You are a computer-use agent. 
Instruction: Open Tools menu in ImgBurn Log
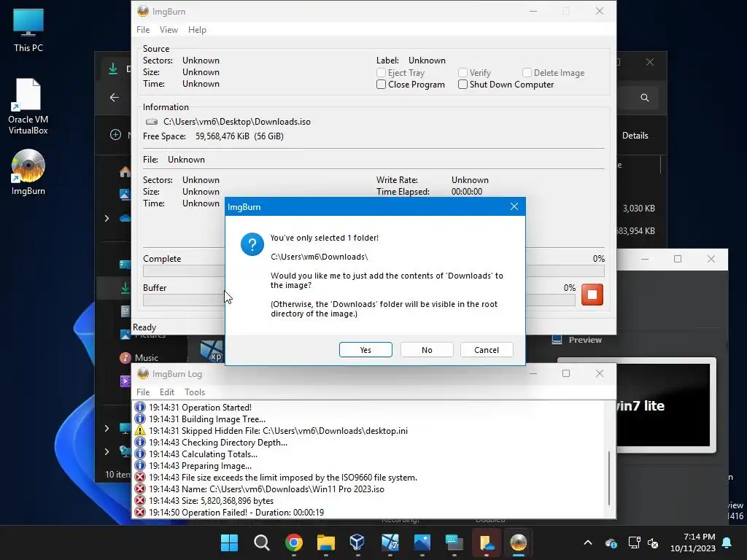coord(194,392)
